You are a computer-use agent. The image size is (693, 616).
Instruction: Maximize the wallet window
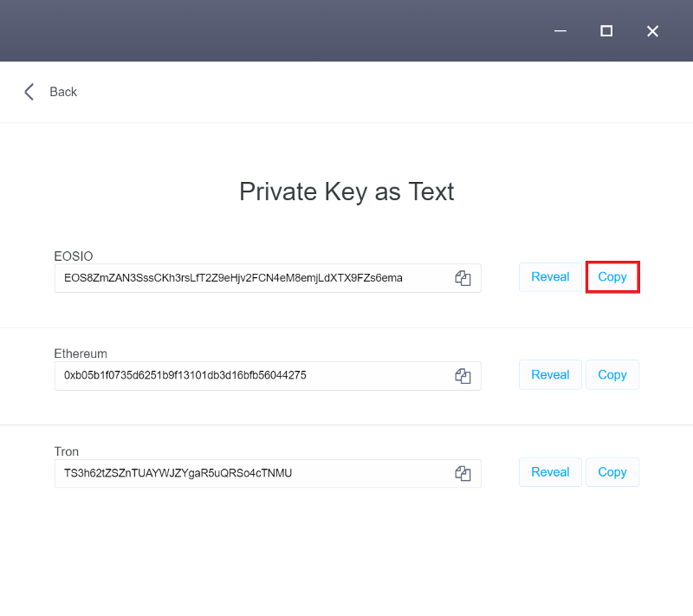[x=606, y=31]
